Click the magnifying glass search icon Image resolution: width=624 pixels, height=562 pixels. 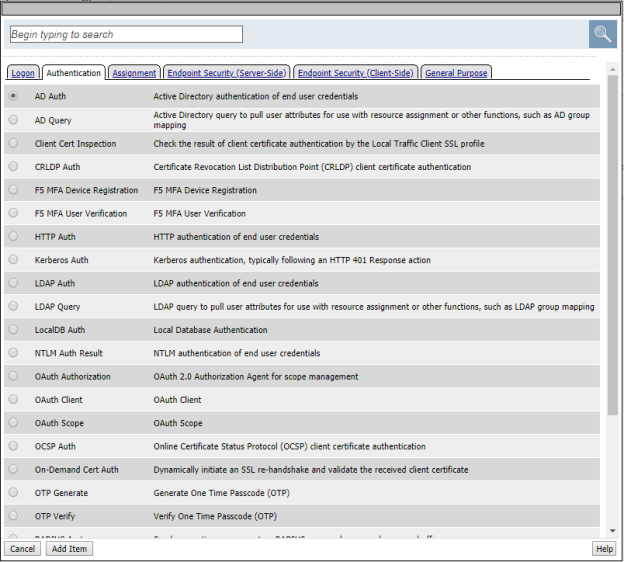pos(602,34)
